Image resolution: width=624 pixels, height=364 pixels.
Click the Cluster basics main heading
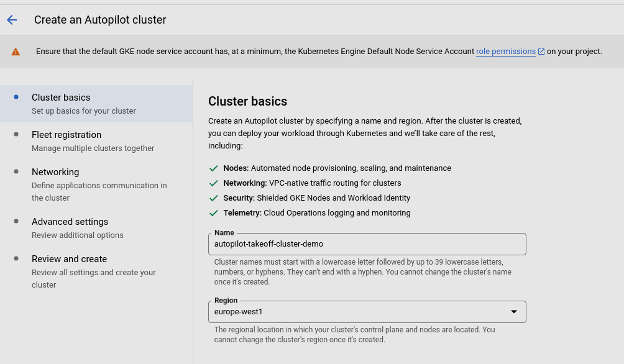(x=247, y=101)
